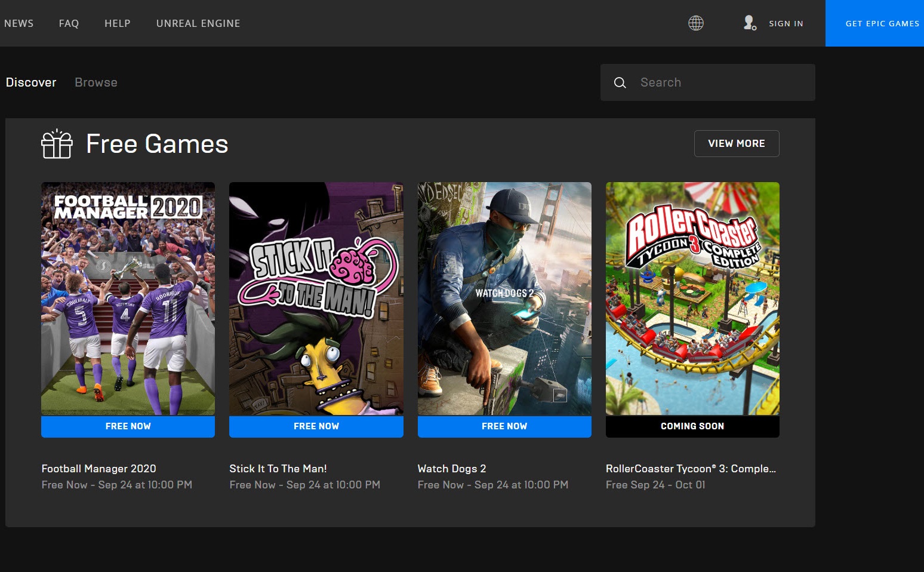Screen dimensions: 924x572
Task: Click RollerCoaster Tycoon 3: Comple... title
Action: 691,469
